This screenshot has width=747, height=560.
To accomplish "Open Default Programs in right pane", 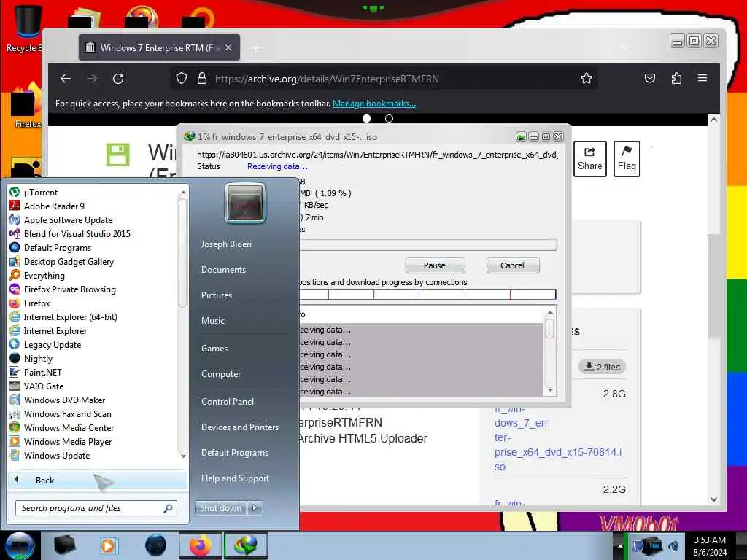I will pyautogui.click(x=234, y=452).
